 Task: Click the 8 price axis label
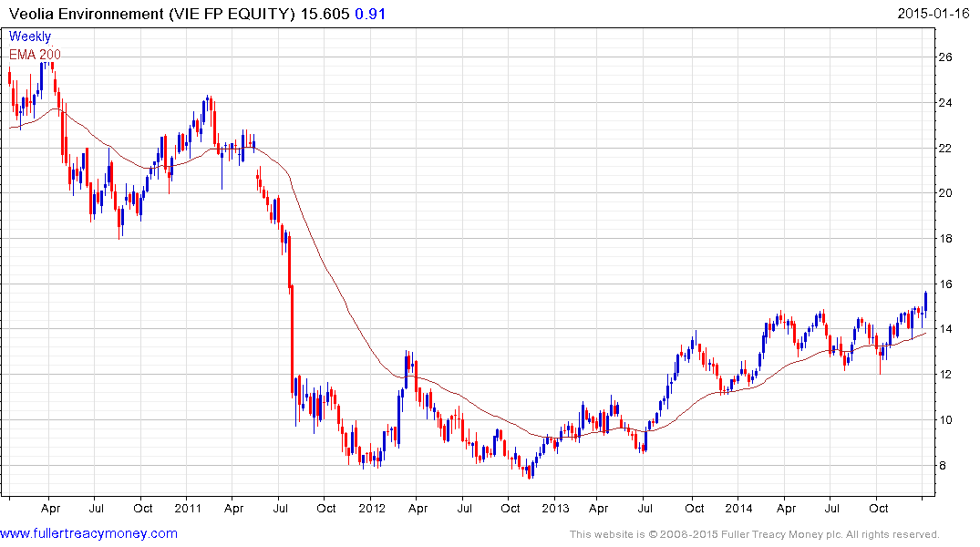pyautogui.click(x=942, y=466)
